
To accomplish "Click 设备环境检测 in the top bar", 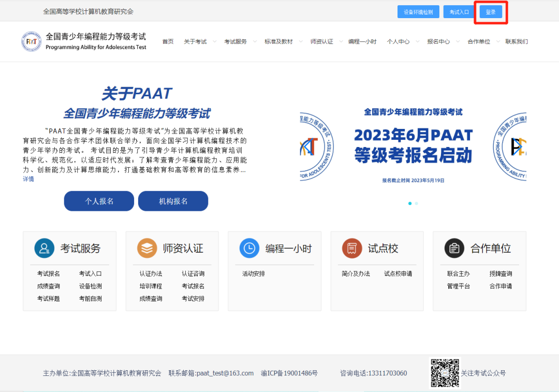I will click(418, 11).
